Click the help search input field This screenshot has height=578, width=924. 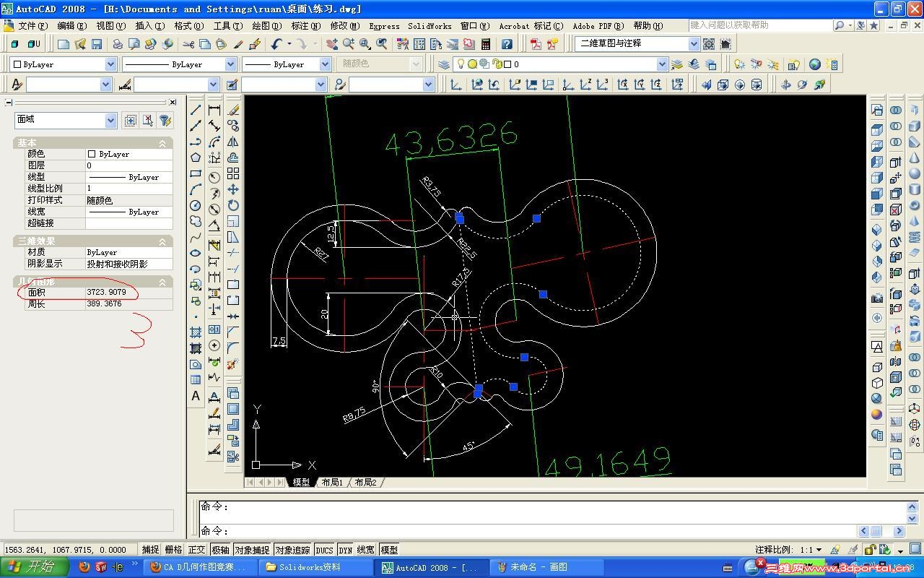click(760, 25)
